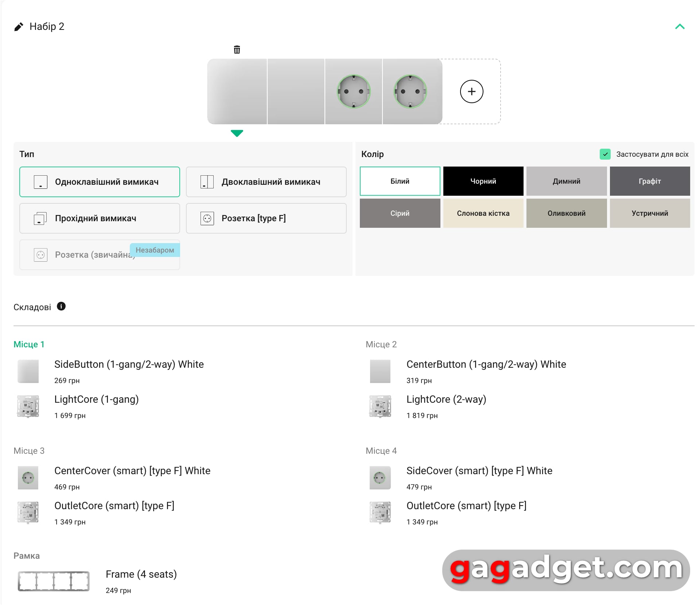The height and width of the screenshot is (605, 700).
Task: Select the Одноклавішний вимикач type
Action: (100, 182)
